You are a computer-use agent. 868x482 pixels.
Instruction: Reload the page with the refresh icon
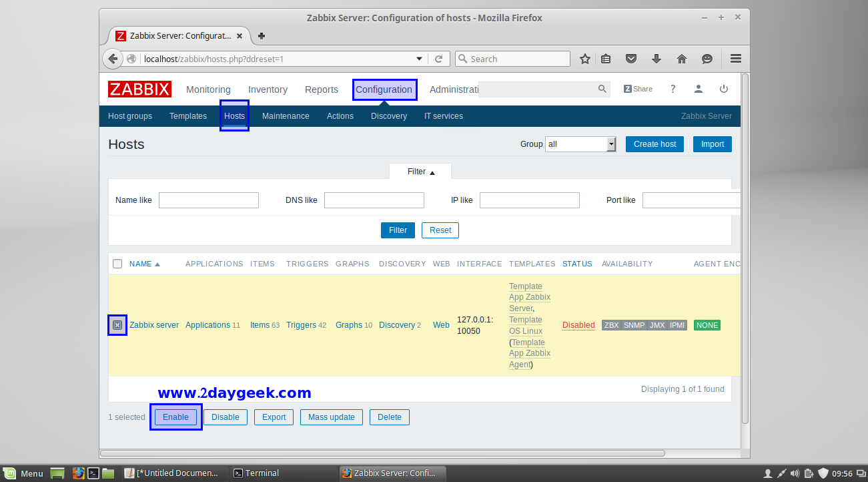click(x=438, y=59)
